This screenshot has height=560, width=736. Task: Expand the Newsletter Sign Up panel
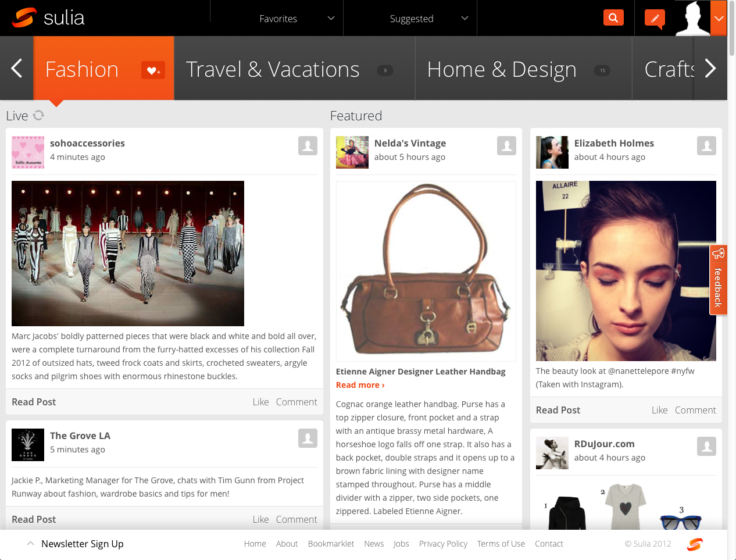pyautogui.click(x=76, y=544)
